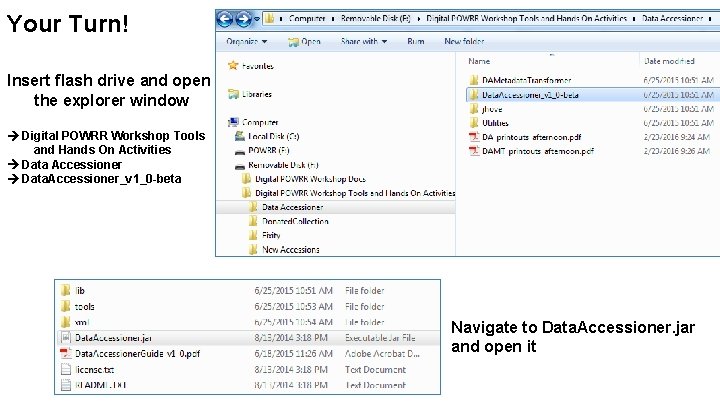Click the Open toolbar button
Screen dimensions: 720x405
pos(304,42)
